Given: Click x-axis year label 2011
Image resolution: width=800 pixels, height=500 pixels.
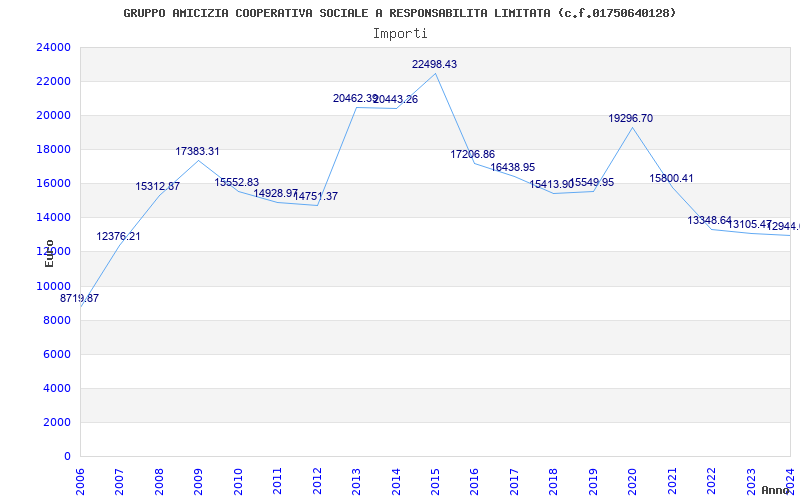Looking at the screenshot, I should (x=278, y=481).
